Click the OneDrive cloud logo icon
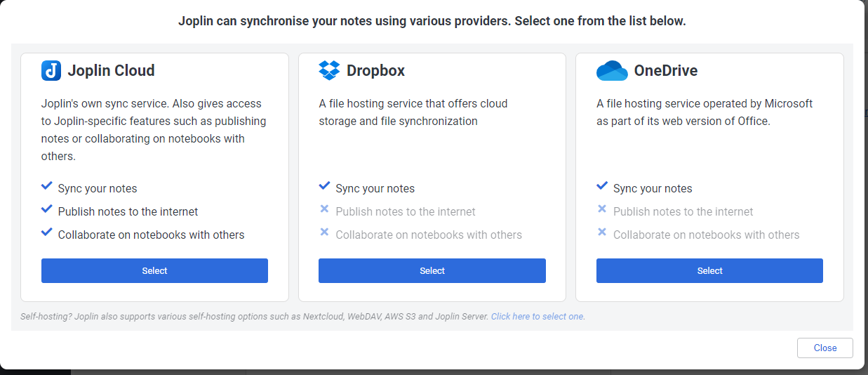 click(611, 70)
